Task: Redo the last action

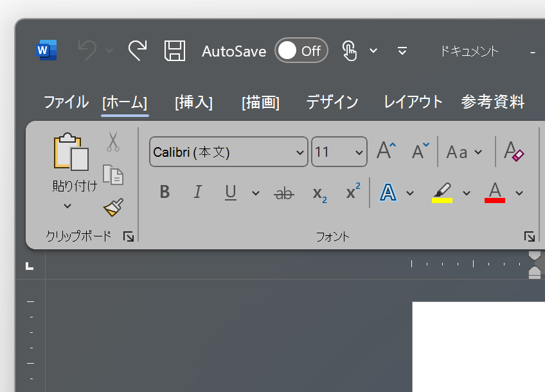Action: point(138,50)
